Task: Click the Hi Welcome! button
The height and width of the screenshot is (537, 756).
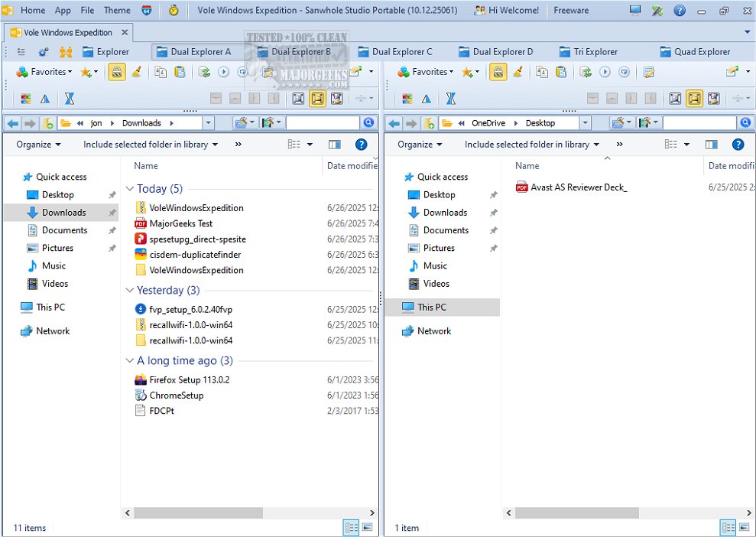Action: 508,10
